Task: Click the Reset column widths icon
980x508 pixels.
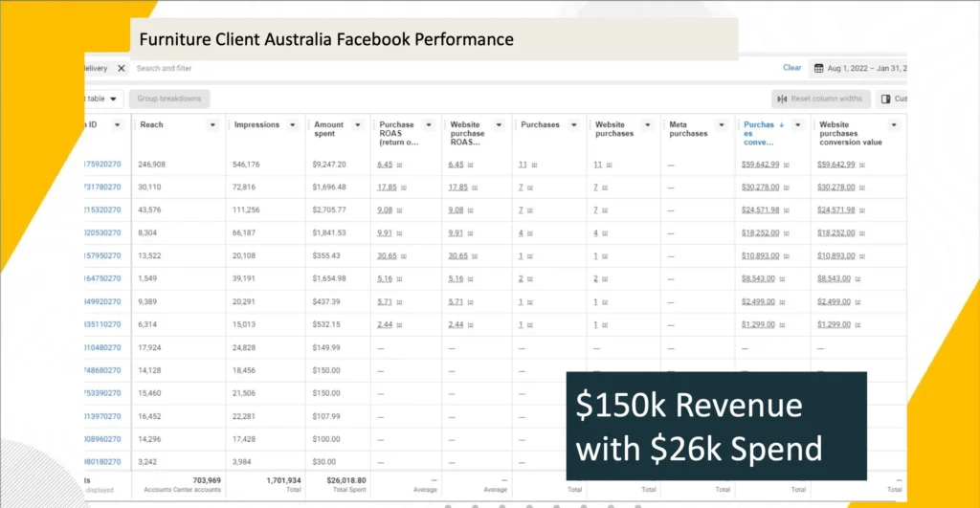Action: 782,99
